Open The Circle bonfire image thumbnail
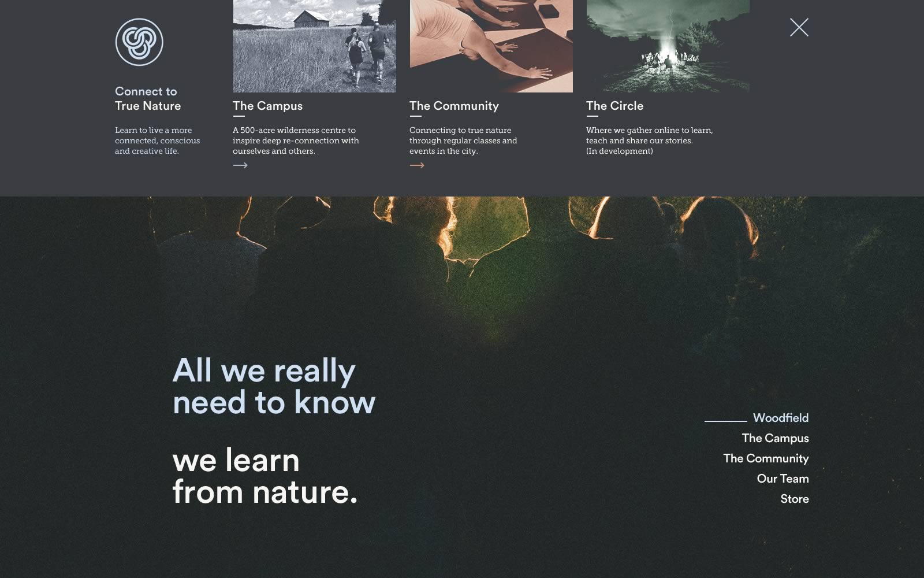924x578 pixels. (x=668, y=46)
